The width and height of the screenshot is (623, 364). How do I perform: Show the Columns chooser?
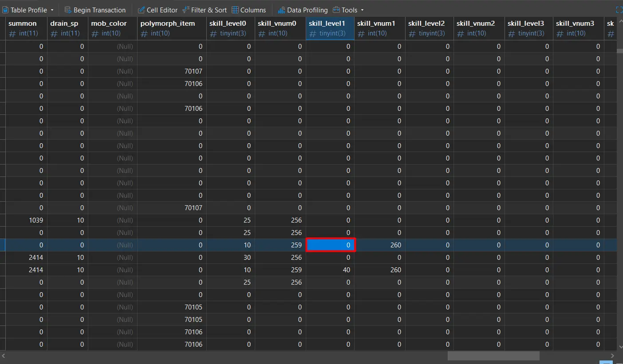click(x=249, y=10)
